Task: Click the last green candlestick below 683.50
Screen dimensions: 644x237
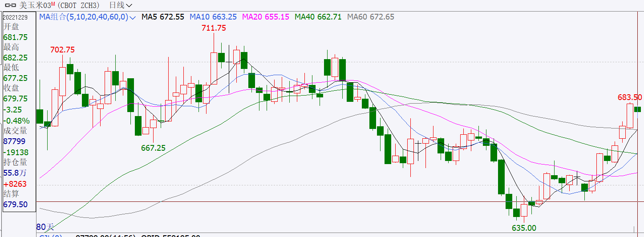Action: pyautogui.click(x=637, y=109)
